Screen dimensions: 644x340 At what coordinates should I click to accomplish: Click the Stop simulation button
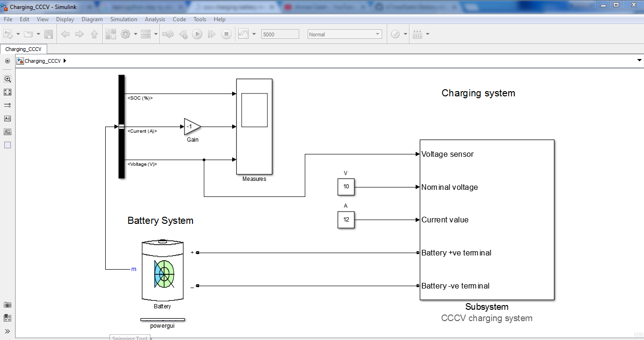pyautogui.click(x=226, y=34)
